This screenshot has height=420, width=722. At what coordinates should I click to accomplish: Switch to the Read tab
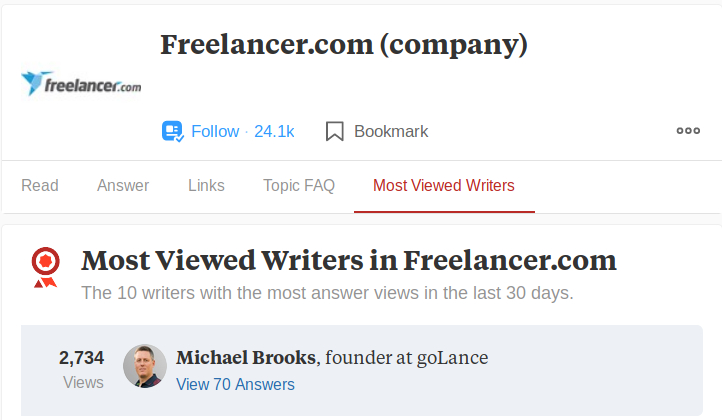pos(40,185)
